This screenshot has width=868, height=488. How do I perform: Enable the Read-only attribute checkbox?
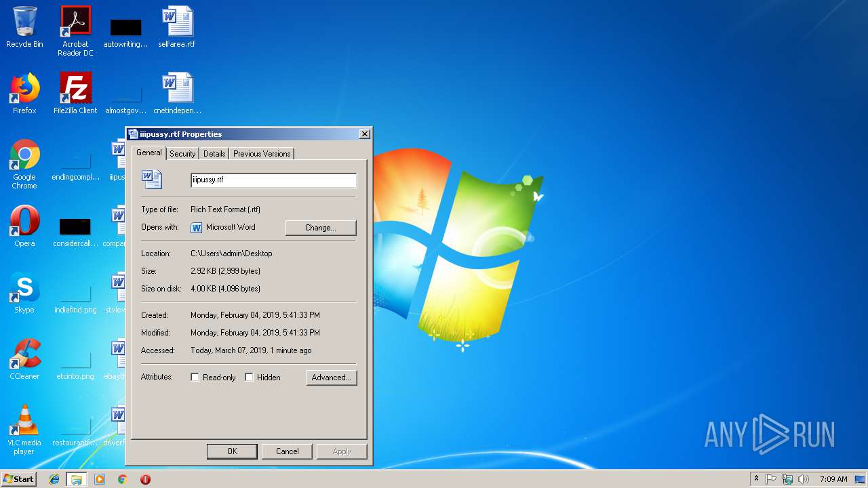(x=195, y=378)
